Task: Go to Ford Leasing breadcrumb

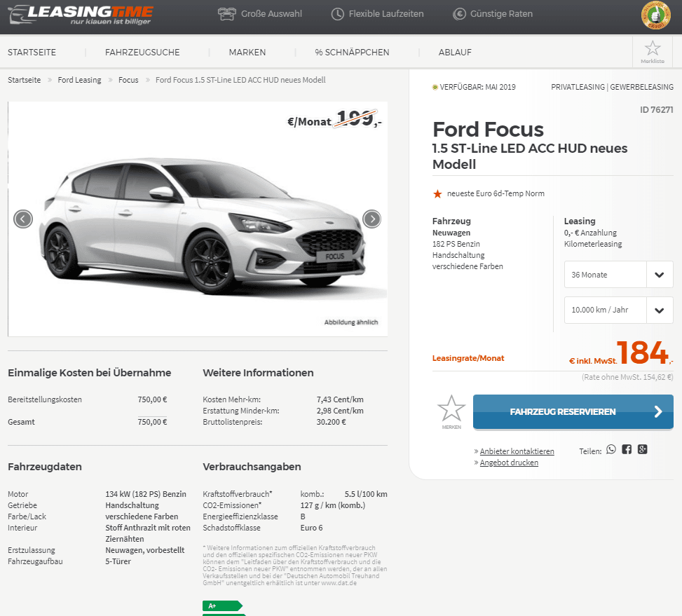Action: point(79,80)
